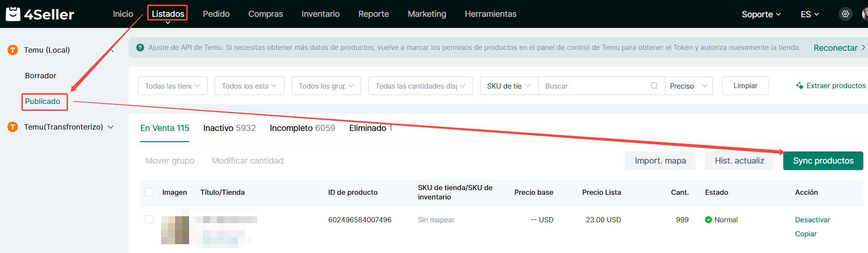The height and width of the screenshot is (253, 868).
Task: Click the Limpiar button
Action: coord(745,86)
